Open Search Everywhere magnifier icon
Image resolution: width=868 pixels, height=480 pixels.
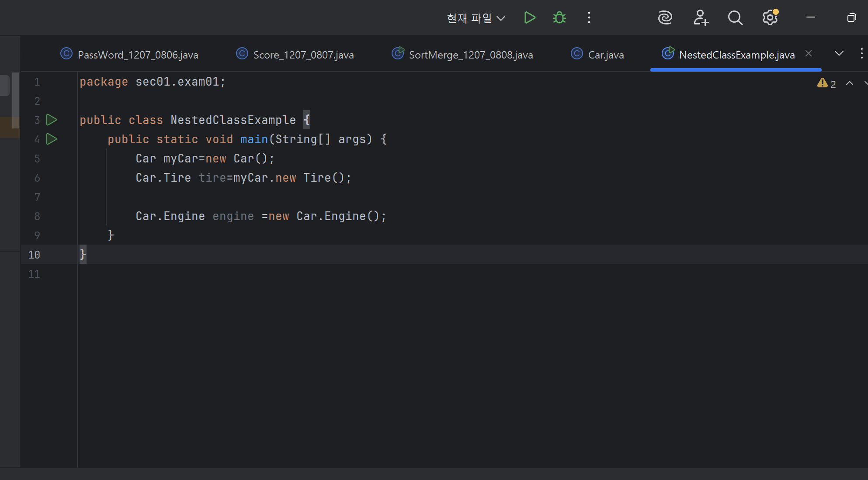coord(735,18)
